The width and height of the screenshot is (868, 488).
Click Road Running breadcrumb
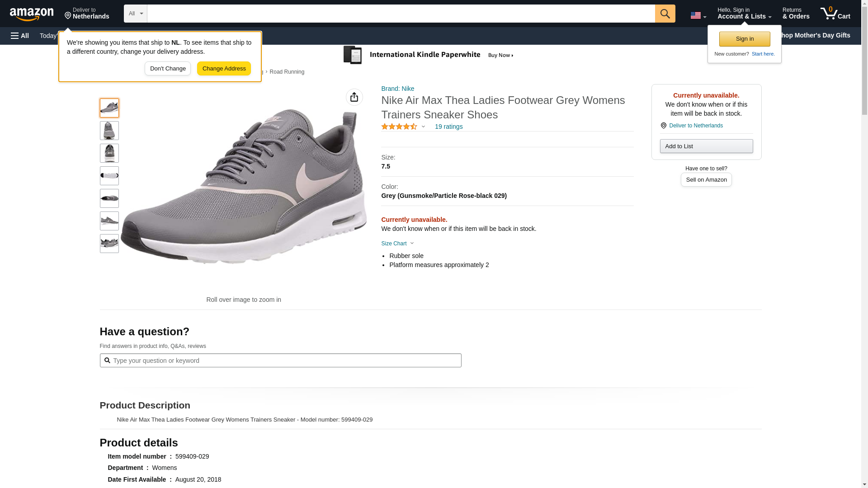coord(287,72)
